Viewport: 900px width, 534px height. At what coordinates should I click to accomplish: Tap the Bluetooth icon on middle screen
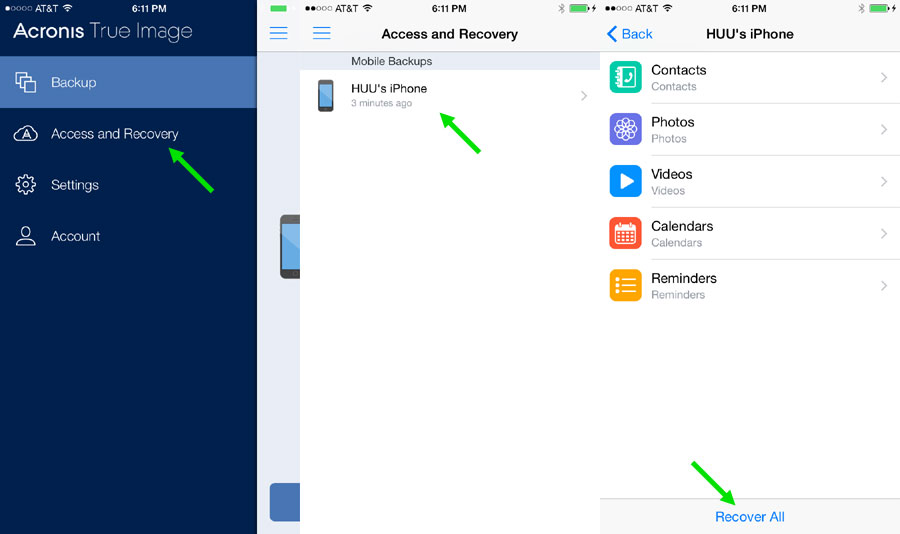click(x=561, y=8)
